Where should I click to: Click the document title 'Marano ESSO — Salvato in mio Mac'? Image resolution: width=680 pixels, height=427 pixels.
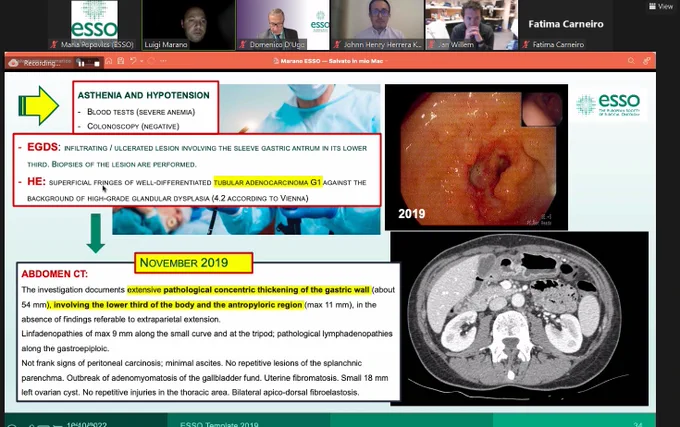[x=331, y=61]
